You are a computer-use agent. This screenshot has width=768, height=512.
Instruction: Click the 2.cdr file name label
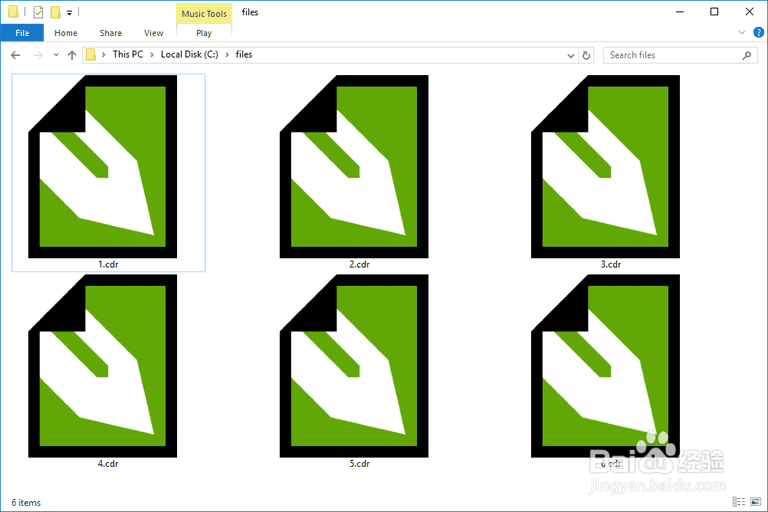click(x=359, y=264)
